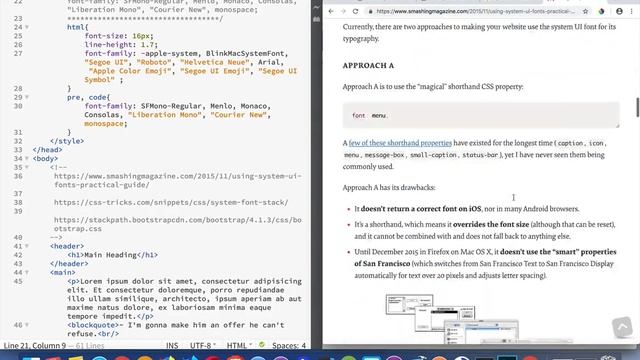Click the "Apple Color Emoji" string

click(130, 71)
